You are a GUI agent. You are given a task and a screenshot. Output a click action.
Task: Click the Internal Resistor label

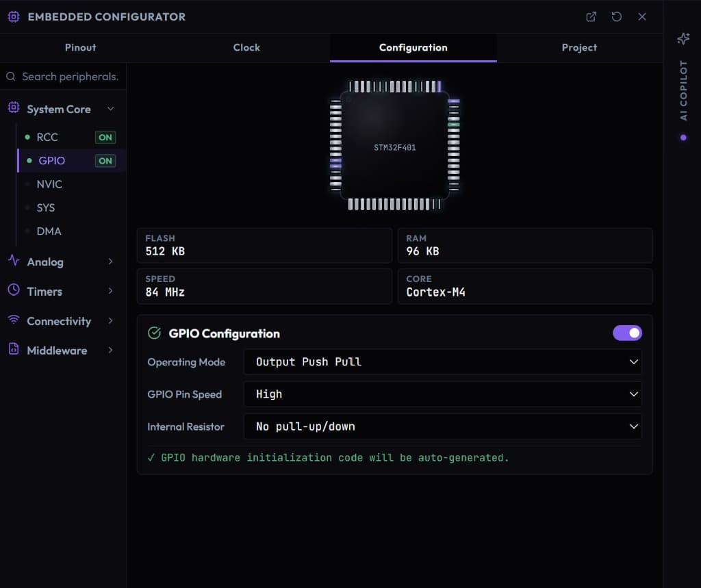pyautogui.click(x=186, y=427)
